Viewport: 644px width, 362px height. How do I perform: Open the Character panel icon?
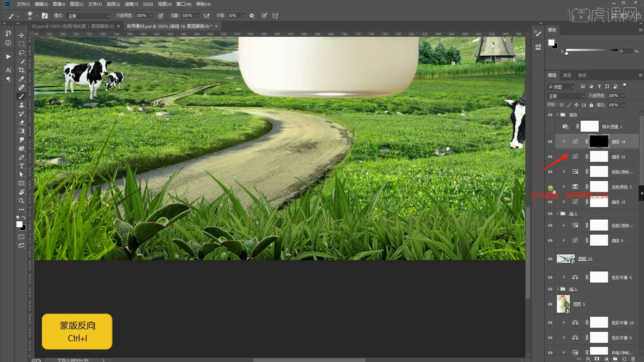click(8, 70)
